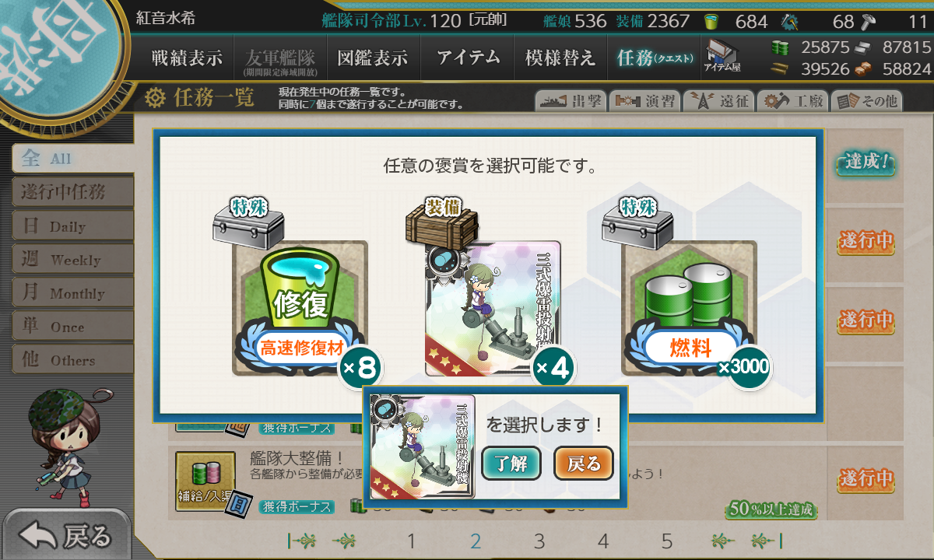Open 戦績表示 menu item
Viewport: 934px width, 560px height.
coord(187,58)
